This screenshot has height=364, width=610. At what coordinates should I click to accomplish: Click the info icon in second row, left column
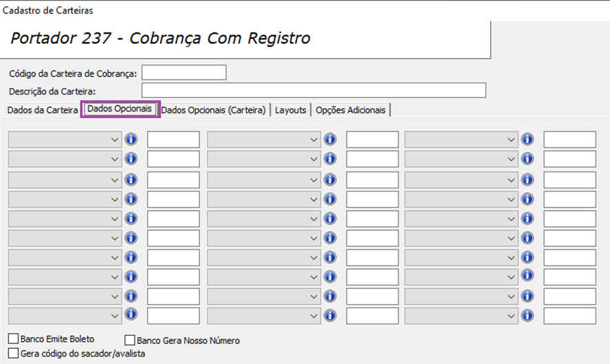click(x=131, y=159)
